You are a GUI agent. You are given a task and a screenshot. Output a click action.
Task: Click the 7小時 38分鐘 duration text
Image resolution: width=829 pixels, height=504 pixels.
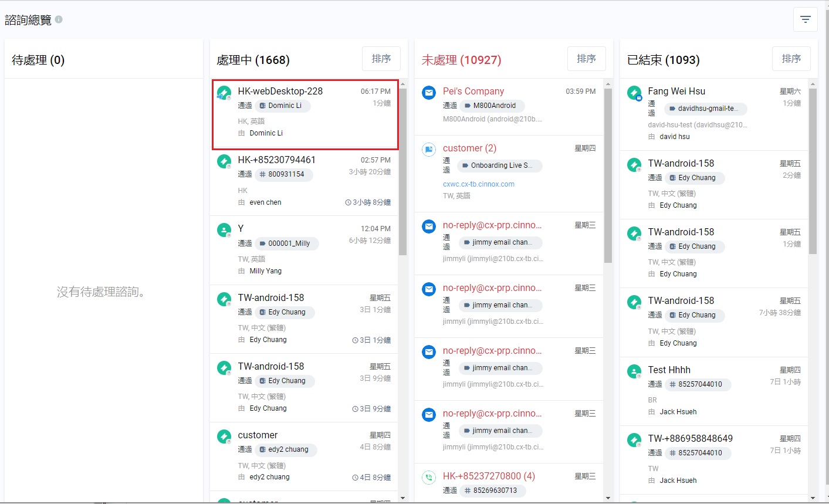tap(780, 313)
